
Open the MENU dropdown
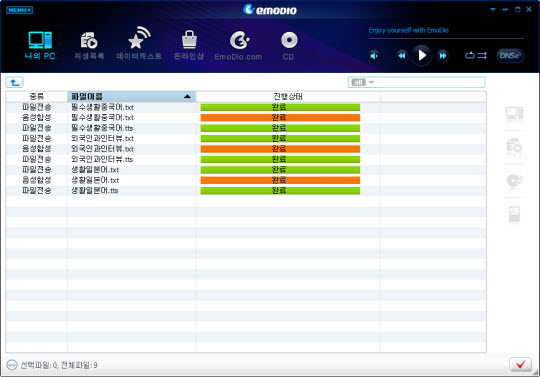19,10
